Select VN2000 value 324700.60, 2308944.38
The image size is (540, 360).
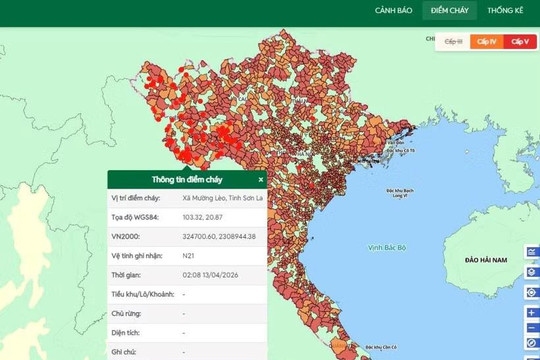click(219, 237)
